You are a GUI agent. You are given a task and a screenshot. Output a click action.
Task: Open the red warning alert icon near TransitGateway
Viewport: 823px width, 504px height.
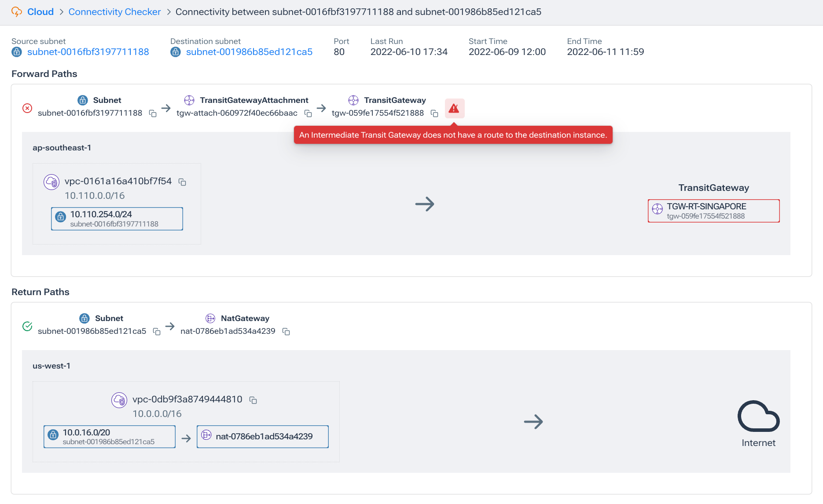pos(455,108)
